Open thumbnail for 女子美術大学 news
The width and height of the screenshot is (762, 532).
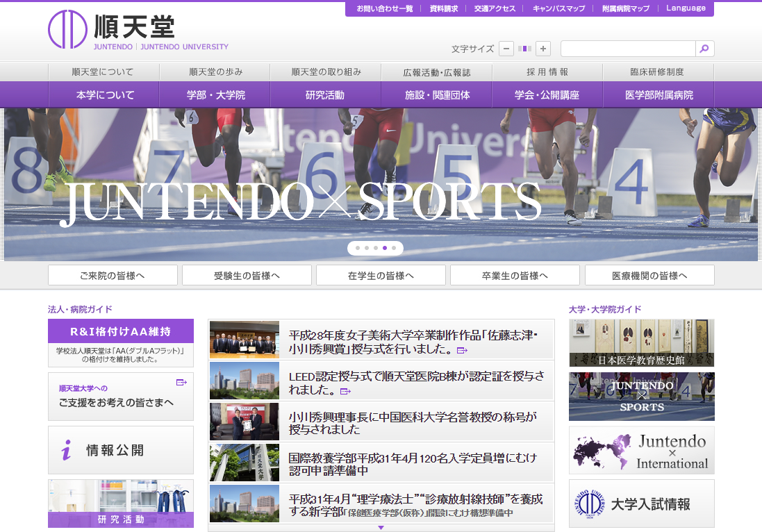coord(245,340)
